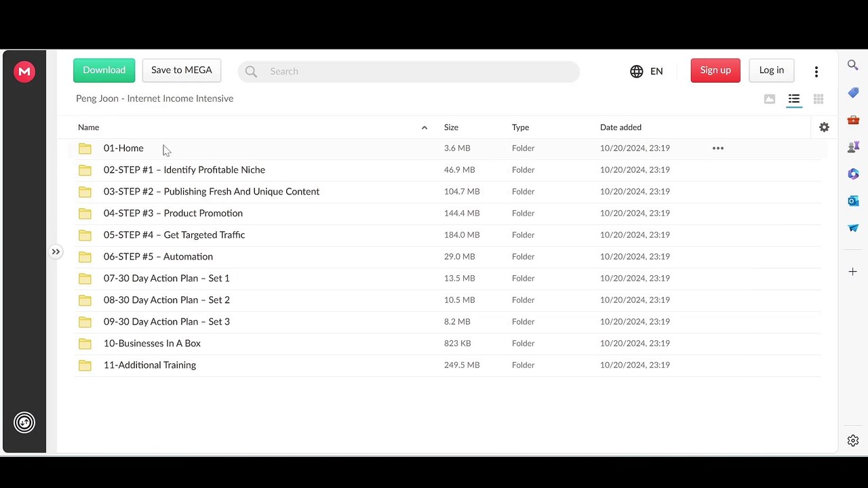Click the 823 KB size value
This screenshot has height=488, width=868.
pos(457,344)
